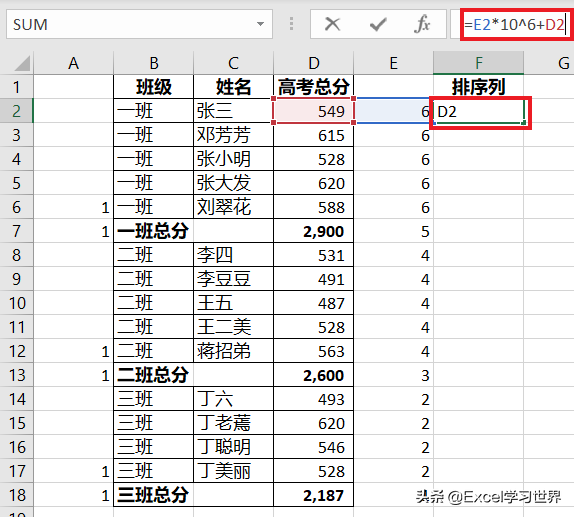Viewport: 574px width, 517px height.
Task: Confirm the formula with checkmark icon
Action: [x=378, y=25]
